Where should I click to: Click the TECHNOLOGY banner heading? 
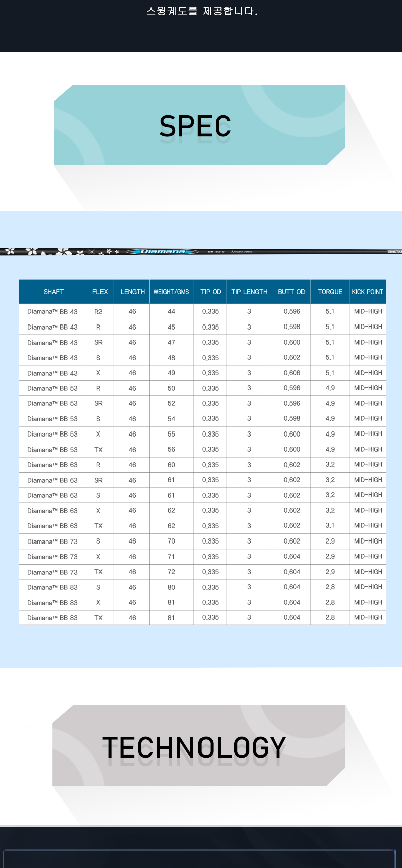click(x=194, y=747)
